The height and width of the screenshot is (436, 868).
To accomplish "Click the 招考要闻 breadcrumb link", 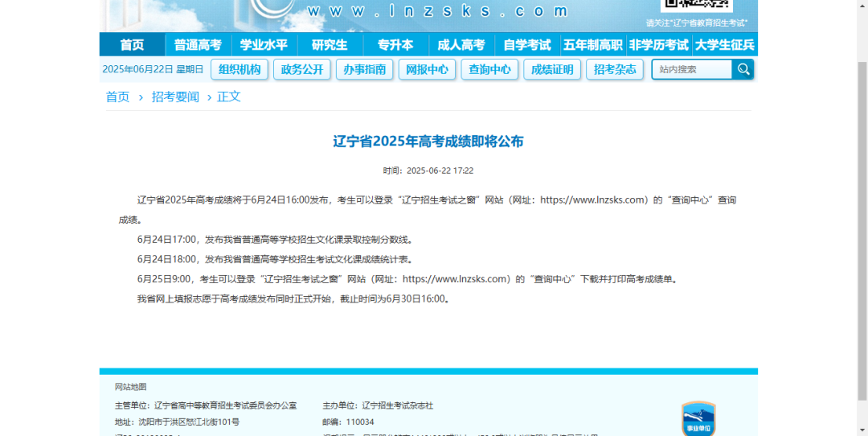I will point(175,97).
